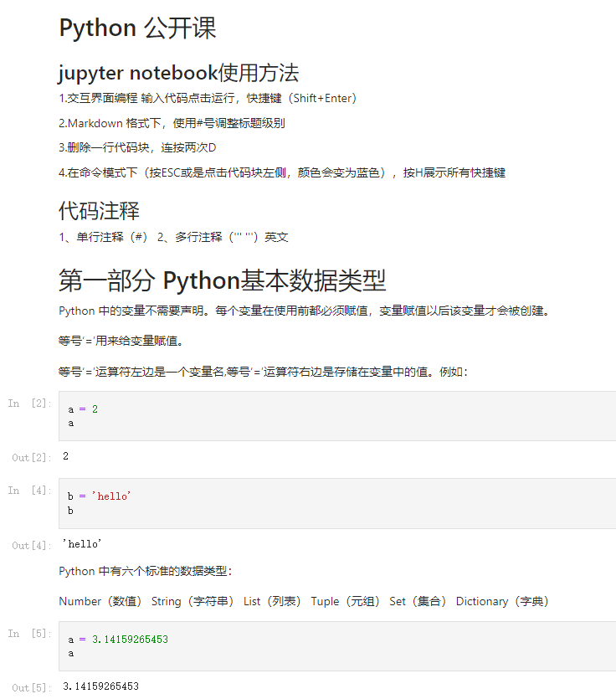Click the line "Python 中有六个标准的数据类型："

tap(146, 571)
